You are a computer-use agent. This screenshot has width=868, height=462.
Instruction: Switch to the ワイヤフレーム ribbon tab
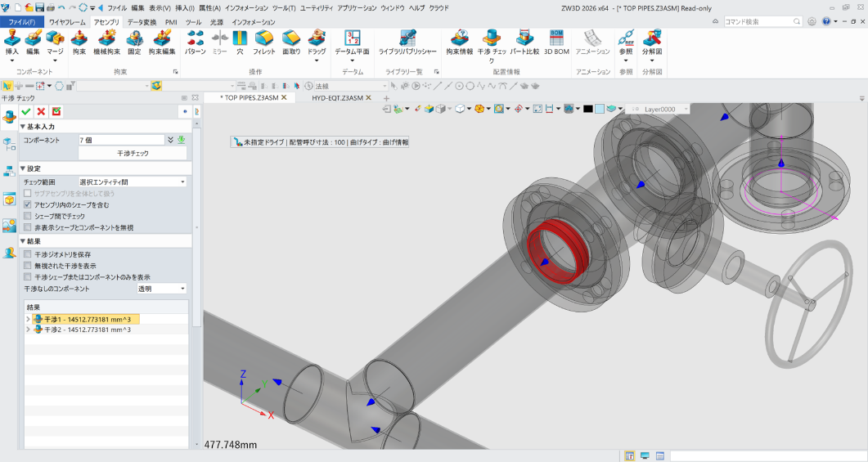click(x=67, y=22)
